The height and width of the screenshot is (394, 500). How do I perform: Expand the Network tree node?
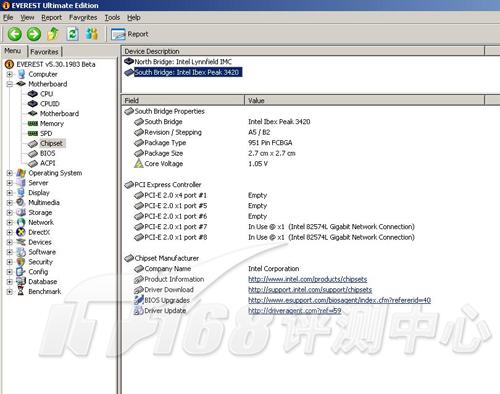coord(10,222)
